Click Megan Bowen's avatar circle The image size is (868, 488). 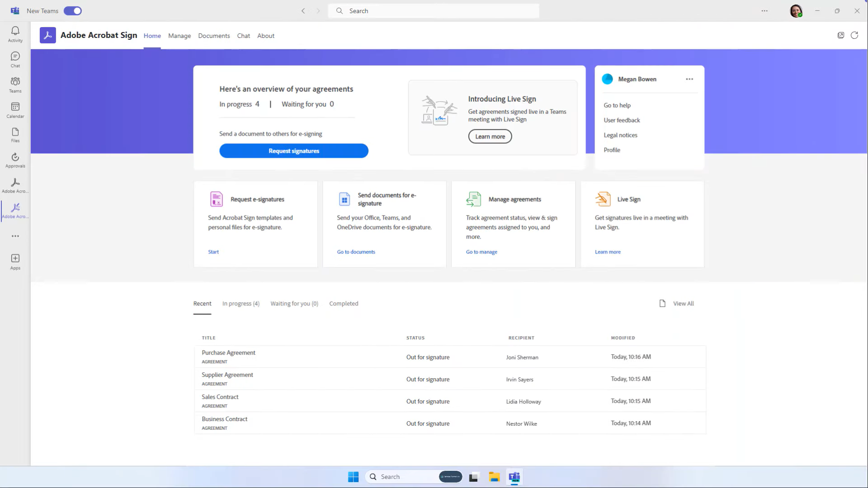pyautogui.click(x=608, y=79)
